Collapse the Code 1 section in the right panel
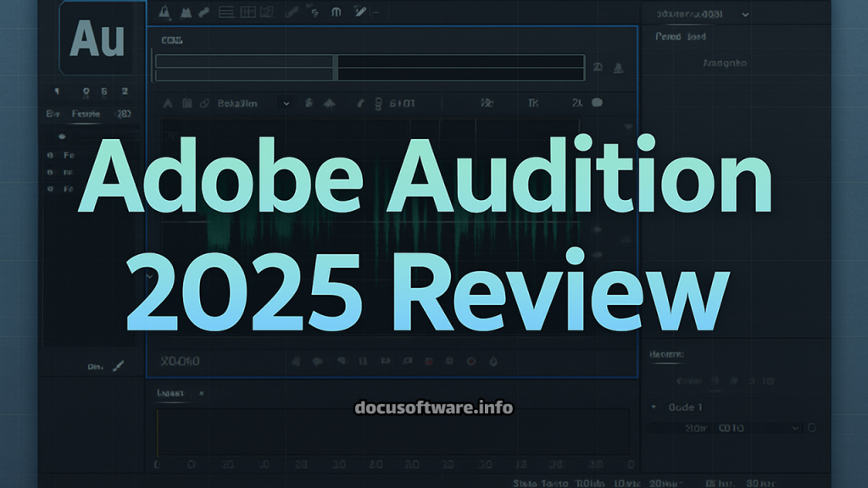 point(653,406)
